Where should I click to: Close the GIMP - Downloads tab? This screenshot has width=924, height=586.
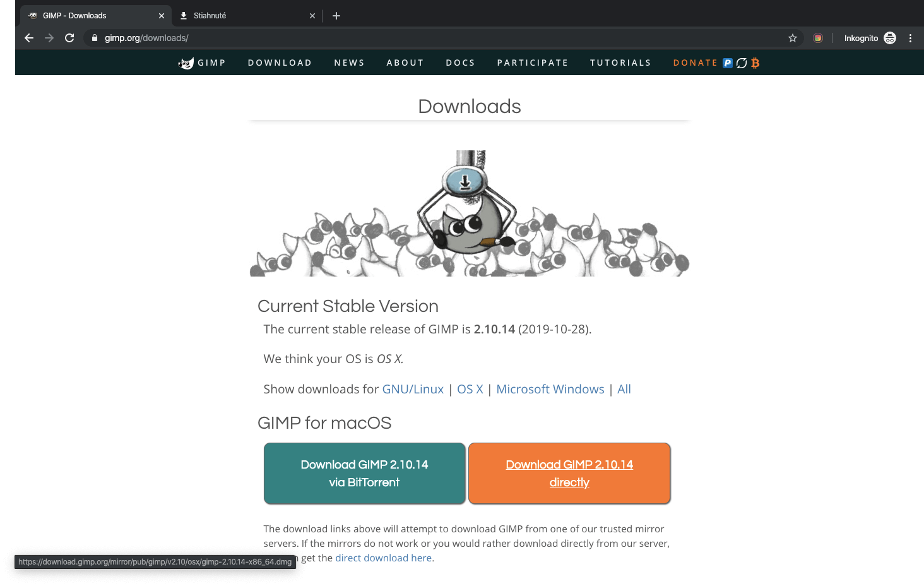[x=162, y=16]
